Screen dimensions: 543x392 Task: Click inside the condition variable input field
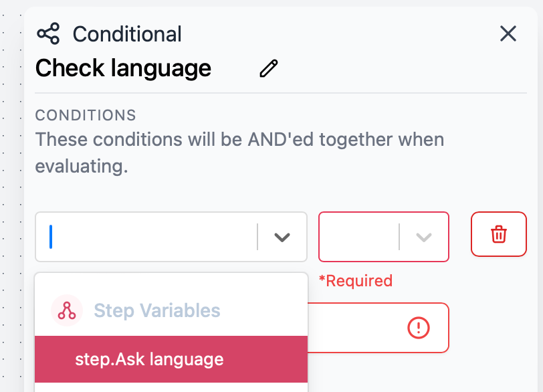tap(147, 236)
